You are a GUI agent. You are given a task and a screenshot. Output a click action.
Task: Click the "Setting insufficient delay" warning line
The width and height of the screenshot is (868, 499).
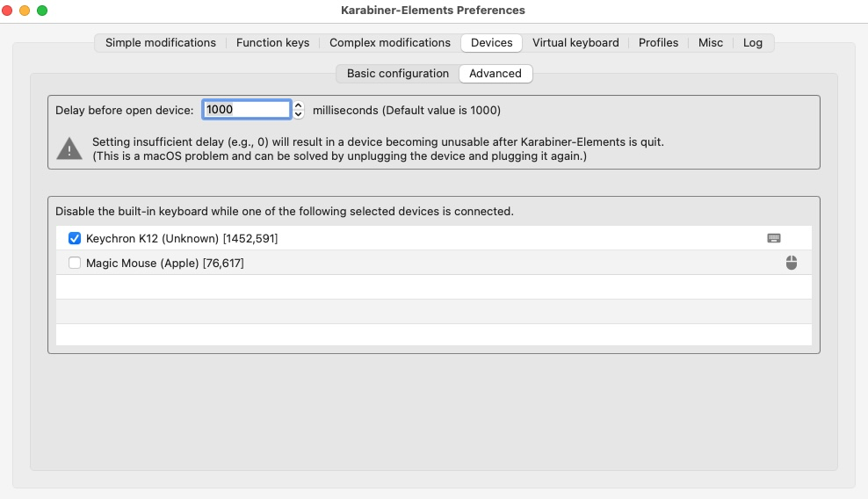(x=378, y=141)
